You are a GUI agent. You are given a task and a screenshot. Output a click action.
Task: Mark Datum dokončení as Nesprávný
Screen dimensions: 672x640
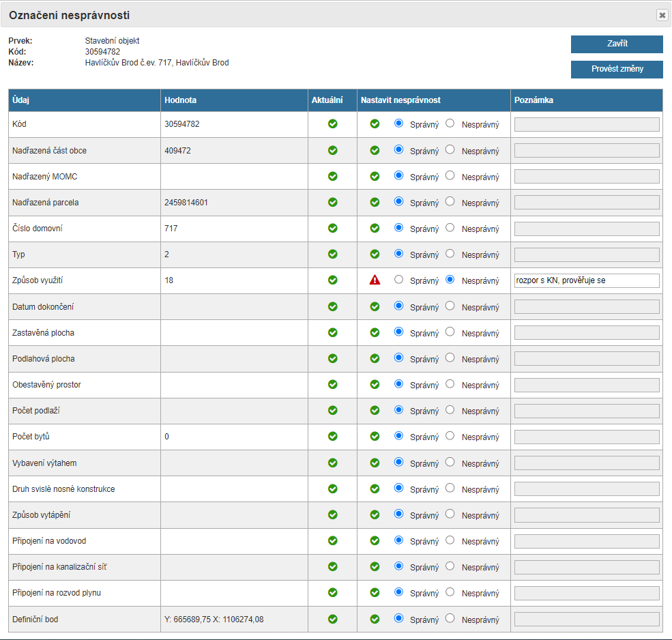coord(450,306)
